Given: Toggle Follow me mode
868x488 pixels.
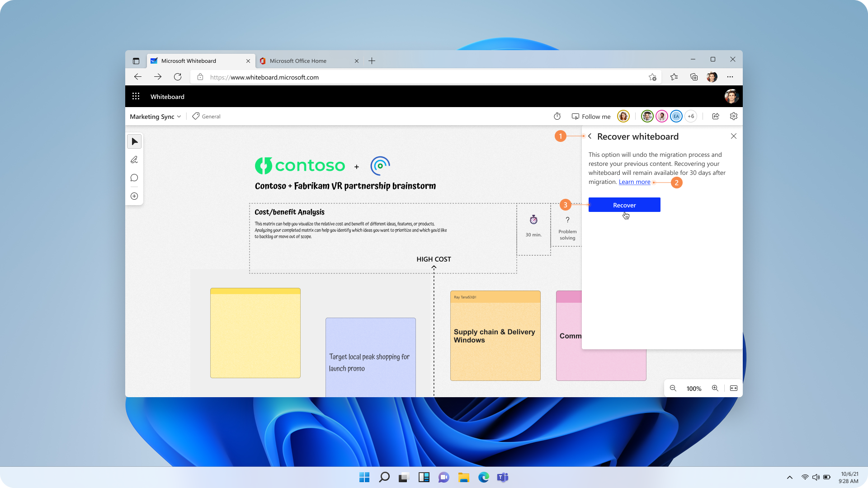Looking at the screenshot, I should [591, 116].
